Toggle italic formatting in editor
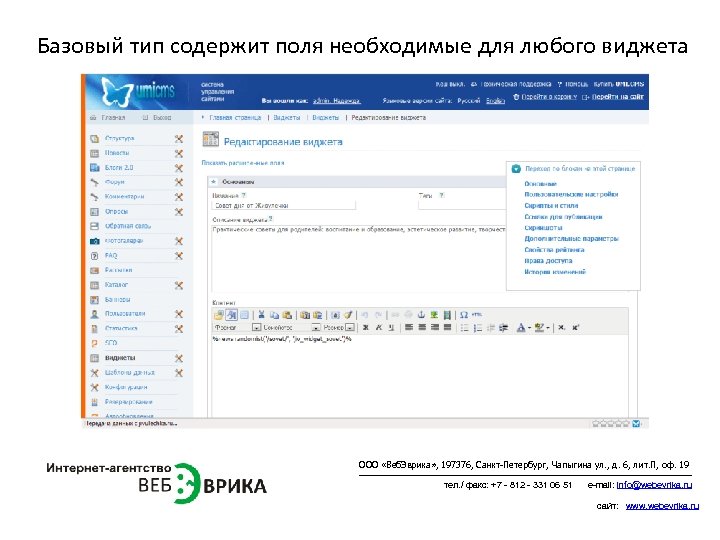This screenshot has height=540, width=720. pos(378,327)
